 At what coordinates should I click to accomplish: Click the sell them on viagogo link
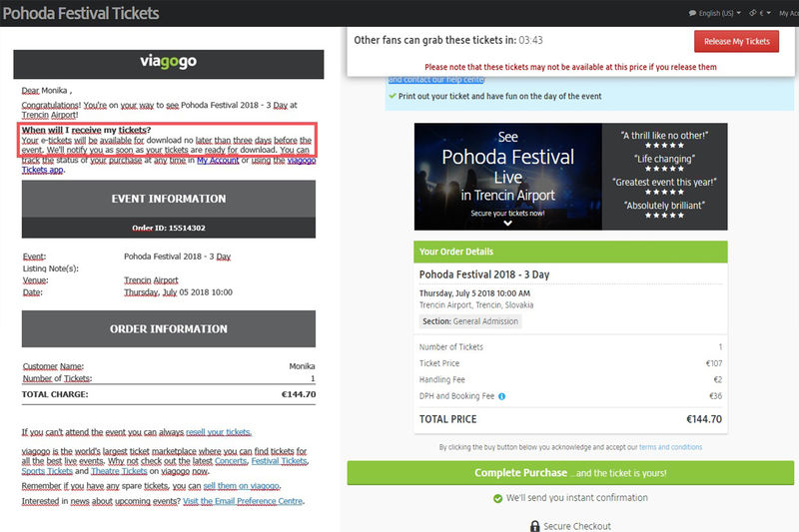click(241, 486)
